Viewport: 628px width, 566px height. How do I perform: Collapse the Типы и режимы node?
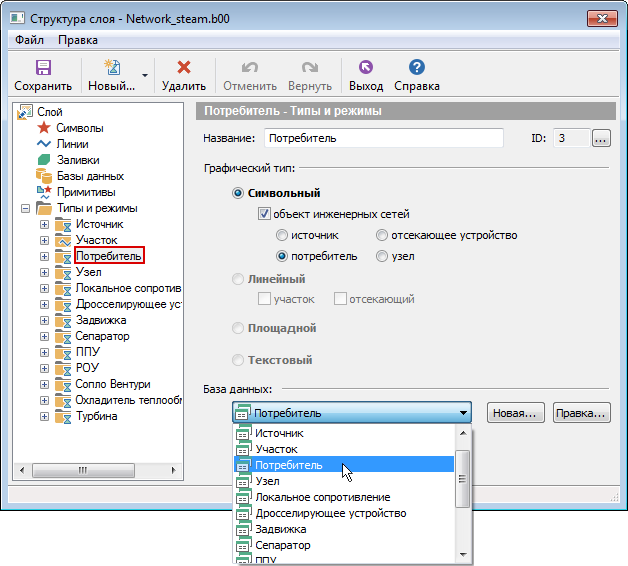coord(24,209)
